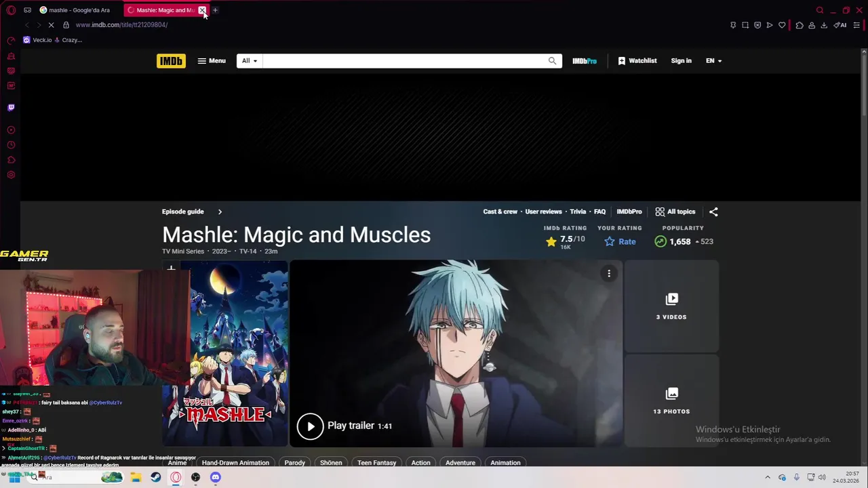Open the extensions puzzle icon in toolbar
The image size is (868, 488).
coord(800,25)
